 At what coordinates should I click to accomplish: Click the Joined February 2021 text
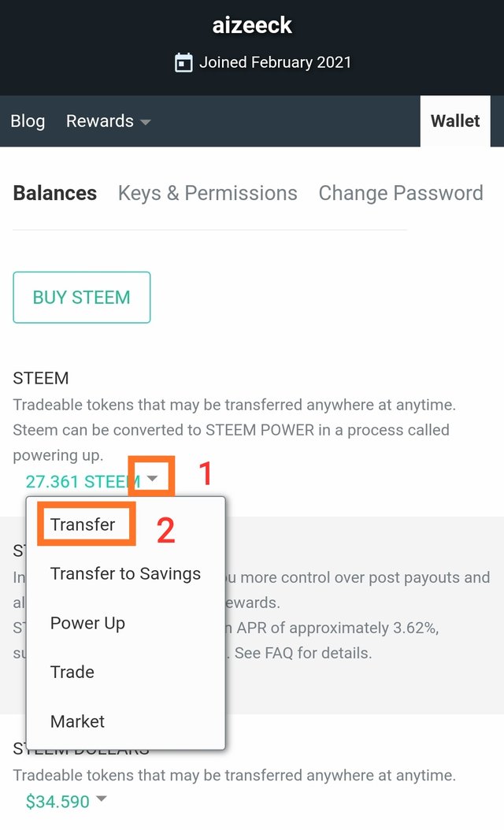click(275, 62)
